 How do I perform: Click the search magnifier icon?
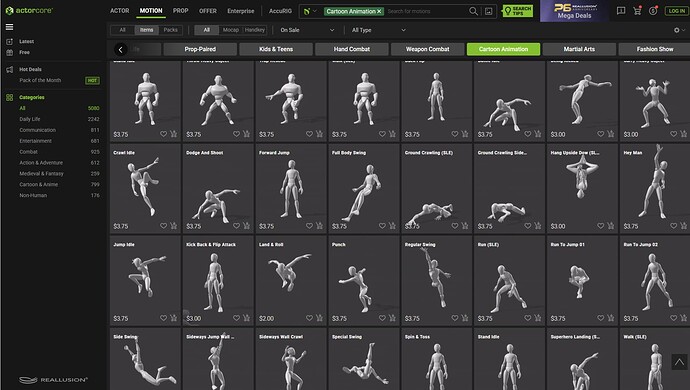[x=473, y=11]
